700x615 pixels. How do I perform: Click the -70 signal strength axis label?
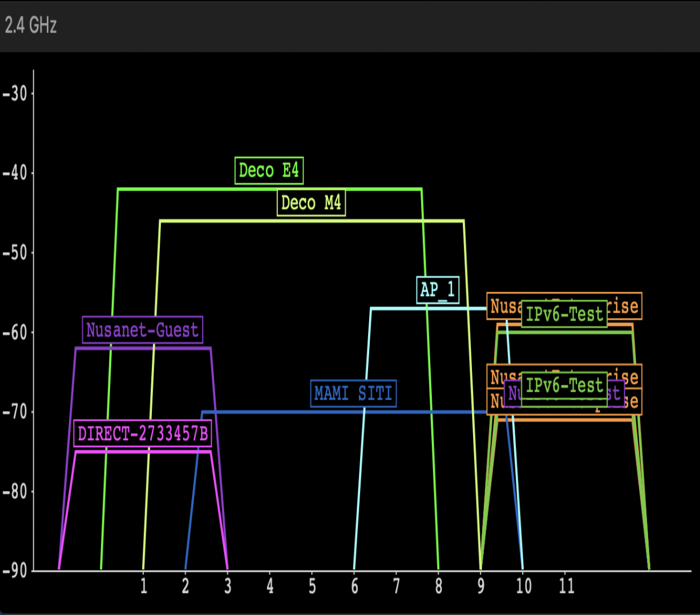[x=15, y=412]
